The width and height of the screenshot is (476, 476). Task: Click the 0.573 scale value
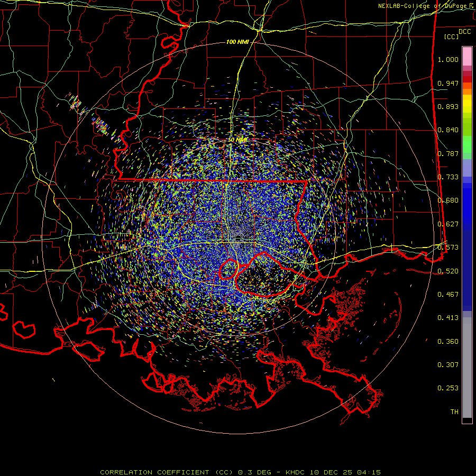tap(448, 248)
